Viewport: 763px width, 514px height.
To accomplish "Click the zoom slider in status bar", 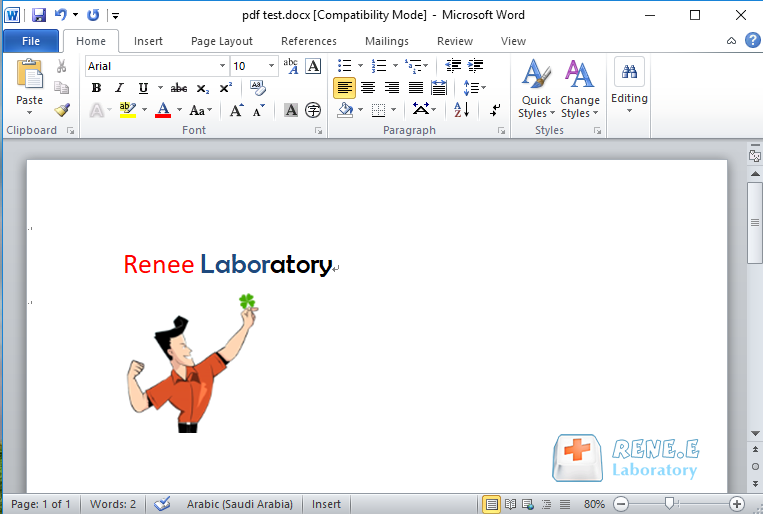I will [x=669, y=504].
